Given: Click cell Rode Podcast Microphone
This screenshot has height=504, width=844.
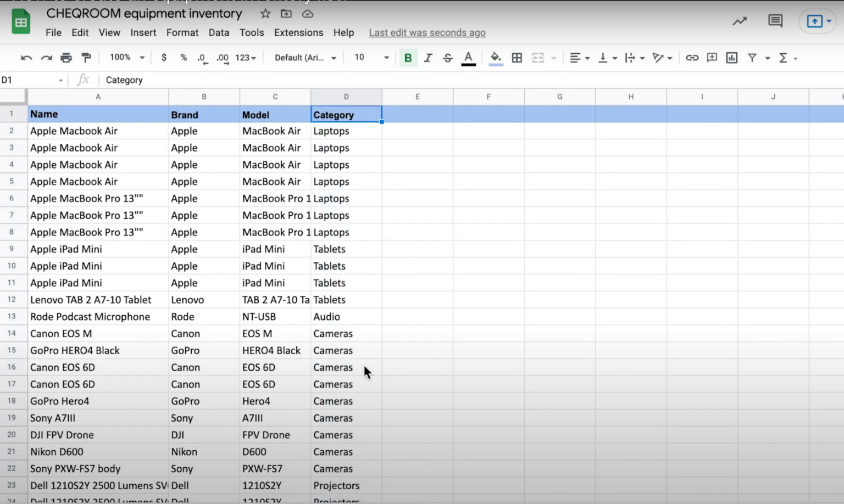Looking at the screenshot, I should point(98,317).
